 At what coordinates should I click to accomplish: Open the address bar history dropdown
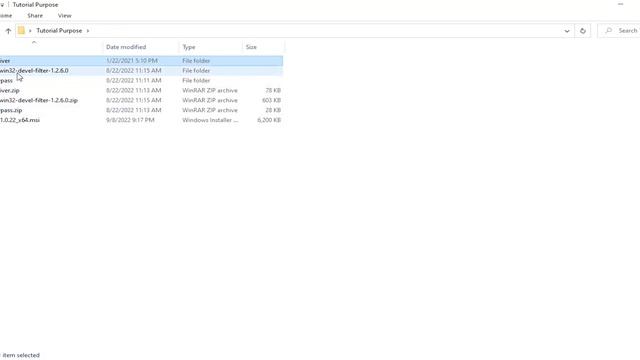tap(567, 31)
